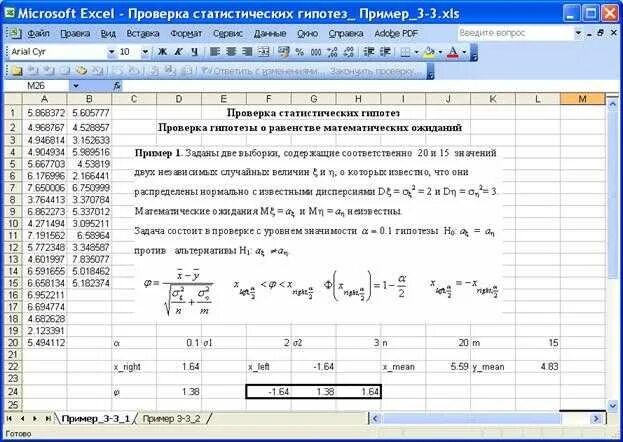This screenshot has height=442, width=623.
Task: Decrease cell indent
Action: (369, 52)
